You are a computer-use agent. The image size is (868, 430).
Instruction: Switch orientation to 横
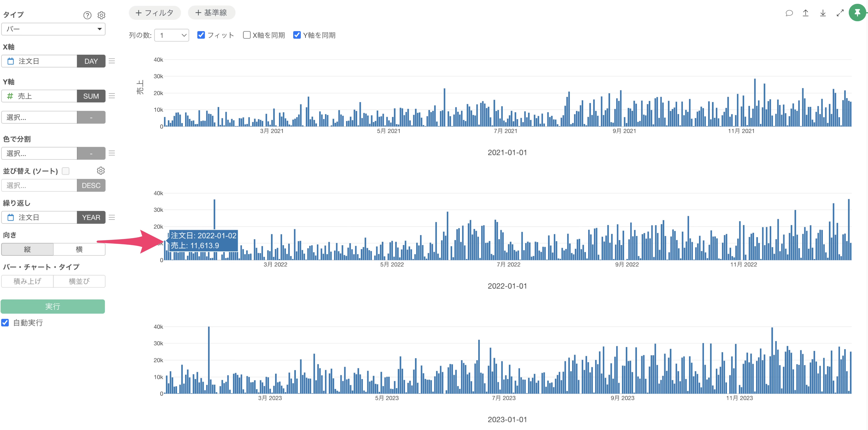tap(79, 249)
